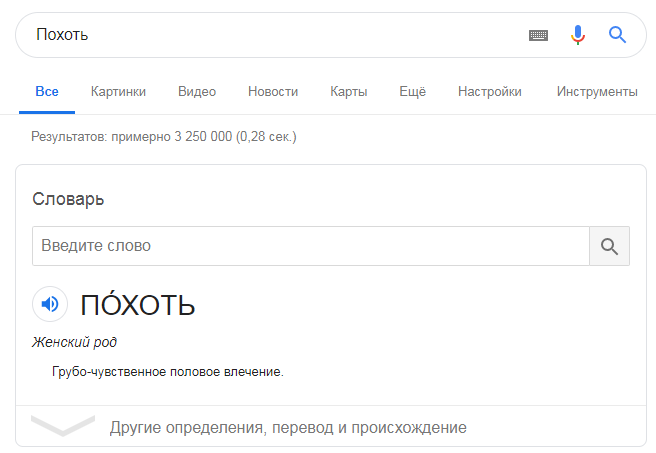
Task: Open the "Настройки" menu
Action: (489, 92)
